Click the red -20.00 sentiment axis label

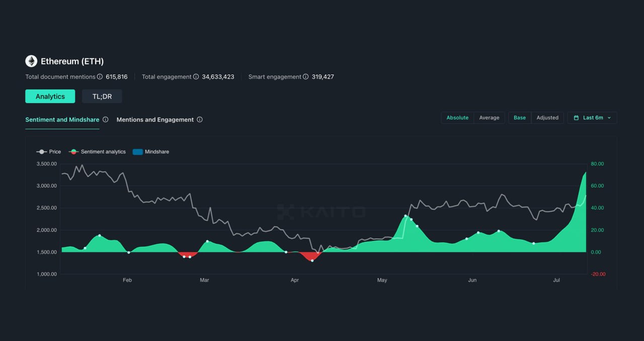598,274
